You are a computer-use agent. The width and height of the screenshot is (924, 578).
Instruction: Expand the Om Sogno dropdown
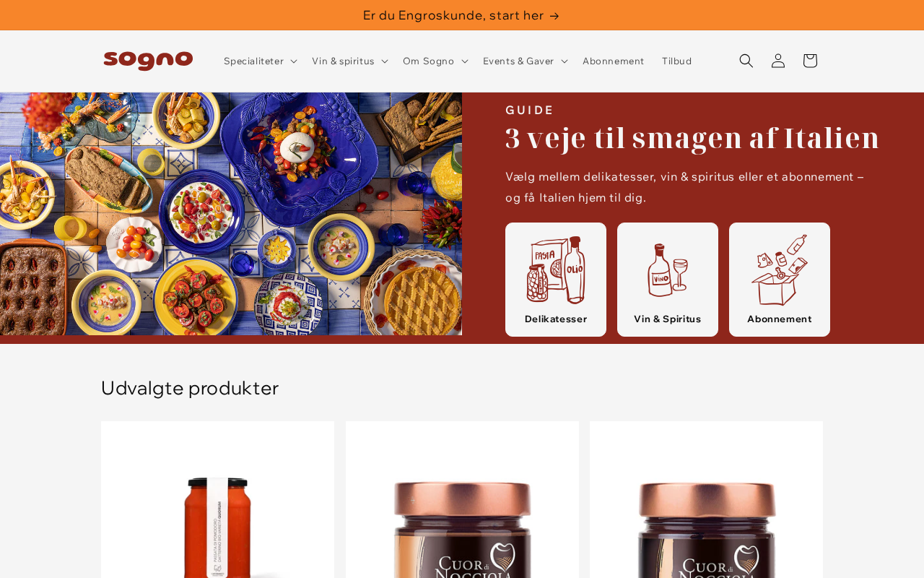click(435, 61)
